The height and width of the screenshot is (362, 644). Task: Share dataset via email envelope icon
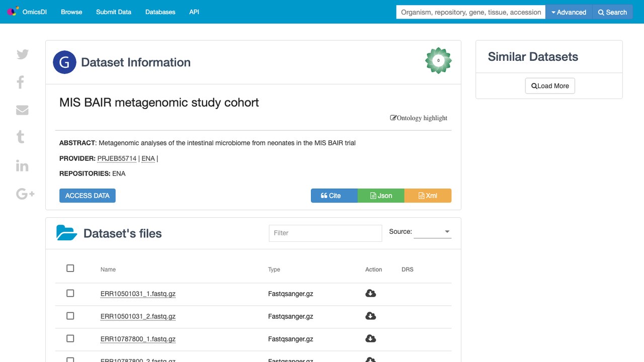click(x=22, y=110)
